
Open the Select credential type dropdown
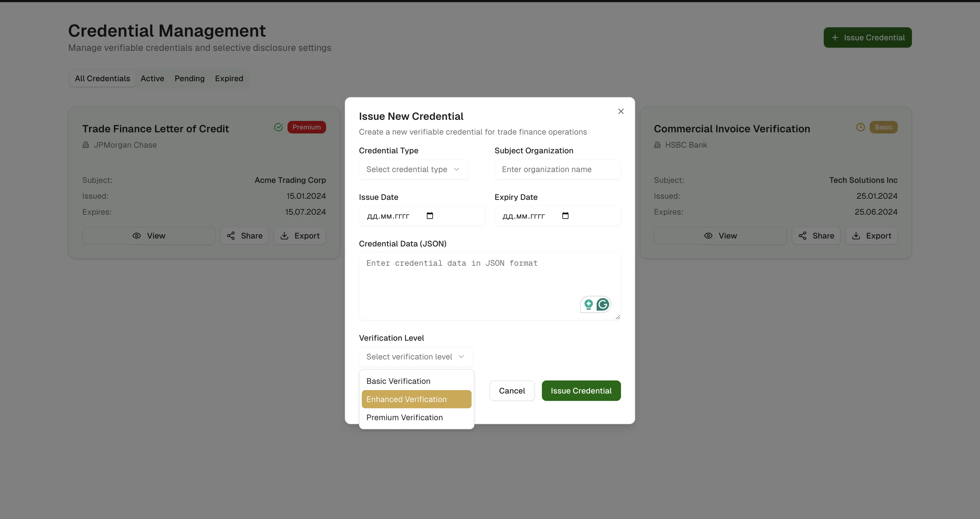point(413,169)
